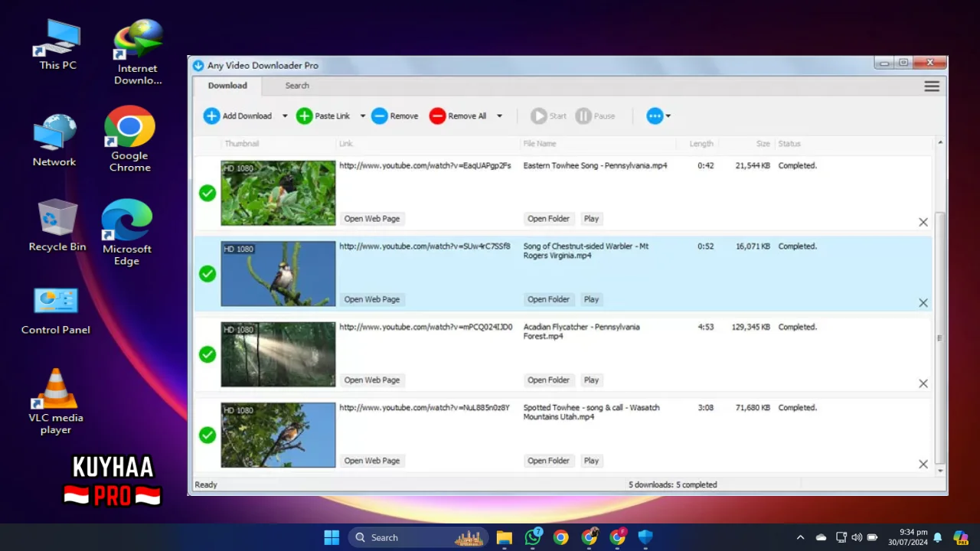Image resolution: width=980 pixels, height=551 pixels.
Task: Click the Paste Link button
Action: click(323, 116)
